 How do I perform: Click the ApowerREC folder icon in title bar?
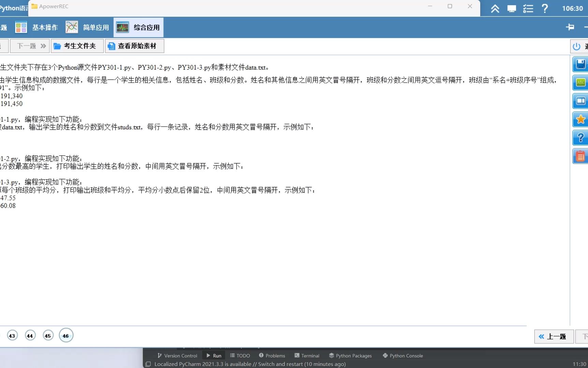(34, 6)
